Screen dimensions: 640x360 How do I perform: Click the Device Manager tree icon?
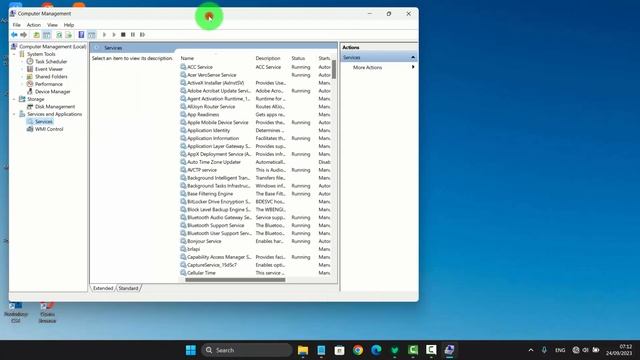[30, 91]
